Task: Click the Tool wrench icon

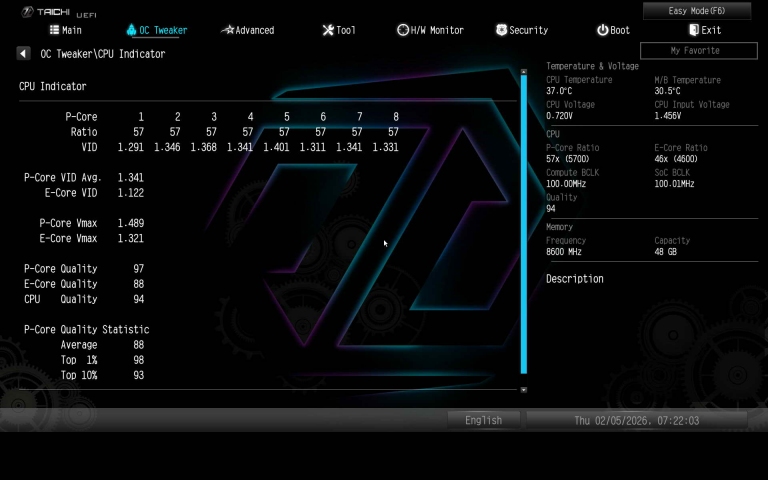Action: (327, 30)
